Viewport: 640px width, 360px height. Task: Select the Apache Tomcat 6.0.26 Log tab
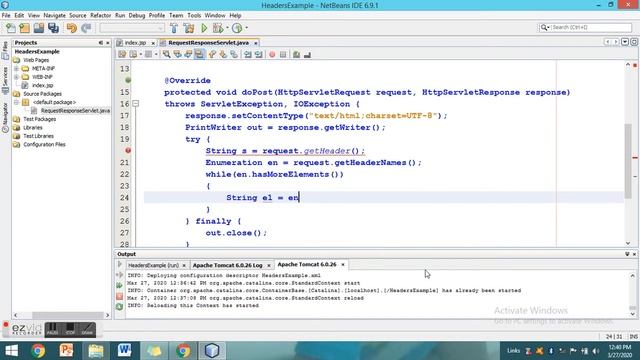[x=227, y=265]
